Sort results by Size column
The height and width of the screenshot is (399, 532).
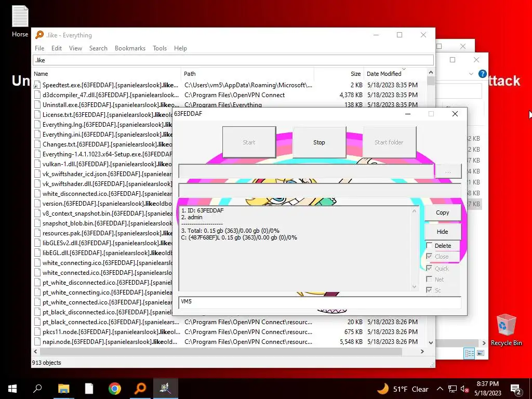[339, 74]
